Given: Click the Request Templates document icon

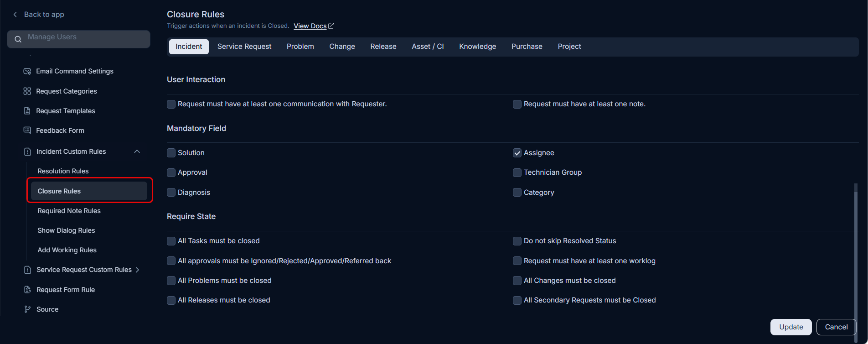Looking at the screenshot, I should 27,111.
